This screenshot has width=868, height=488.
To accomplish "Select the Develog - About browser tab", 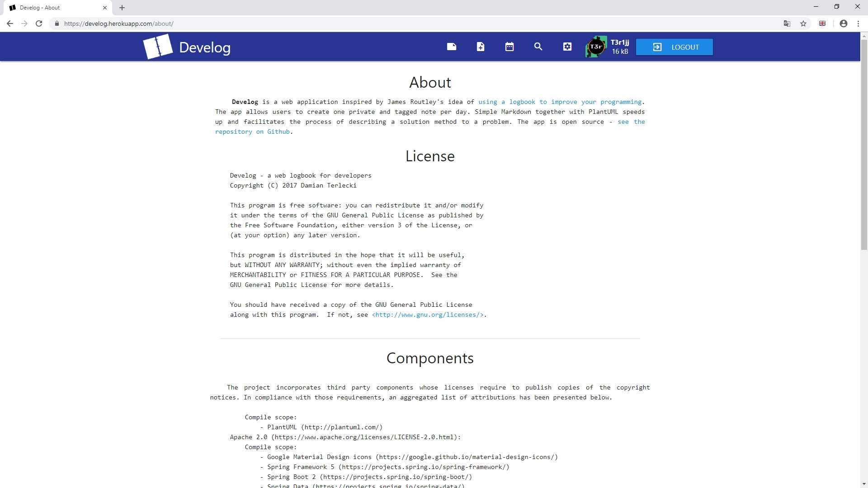I will pos(57,8).
